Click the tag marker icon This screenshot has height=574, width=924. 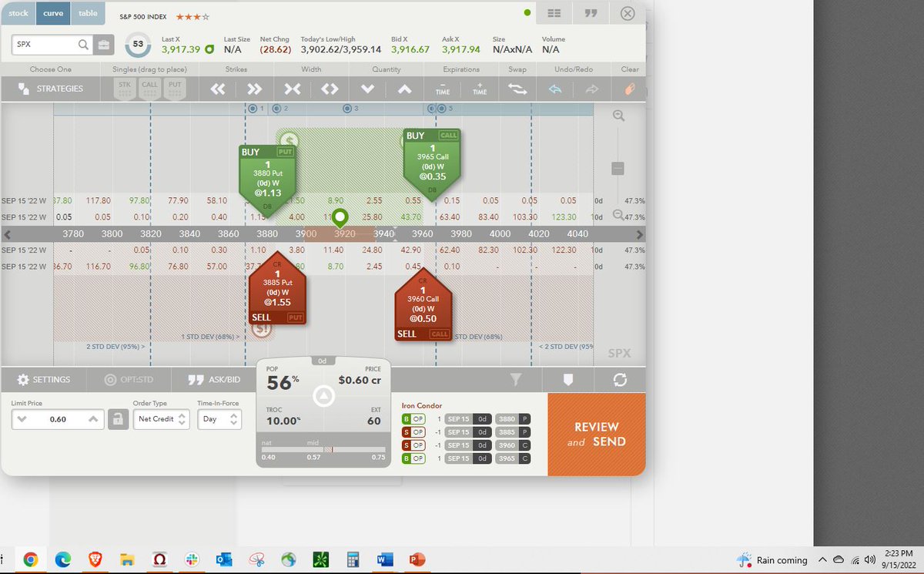(567, 379)
